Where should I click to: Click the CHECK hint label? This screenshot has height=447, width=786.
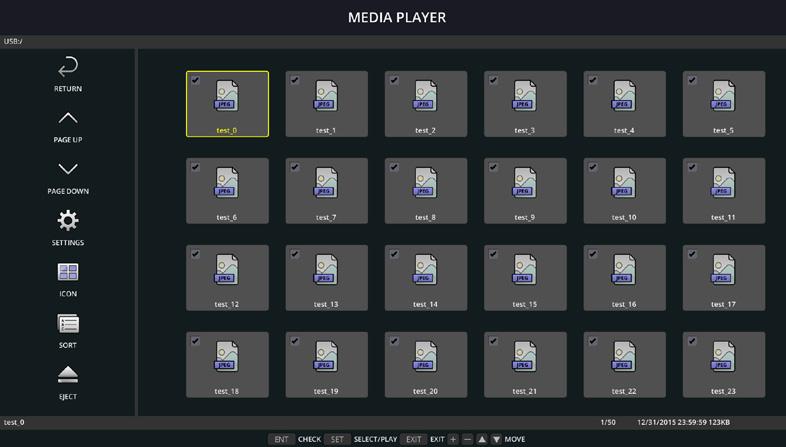pos(309,439)
